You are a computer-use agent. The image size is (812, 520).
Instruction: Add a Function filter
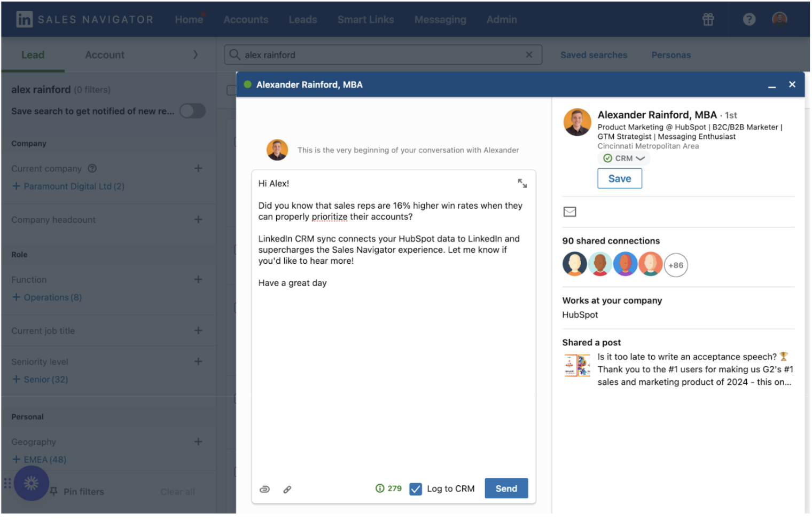tap(198, 279)
